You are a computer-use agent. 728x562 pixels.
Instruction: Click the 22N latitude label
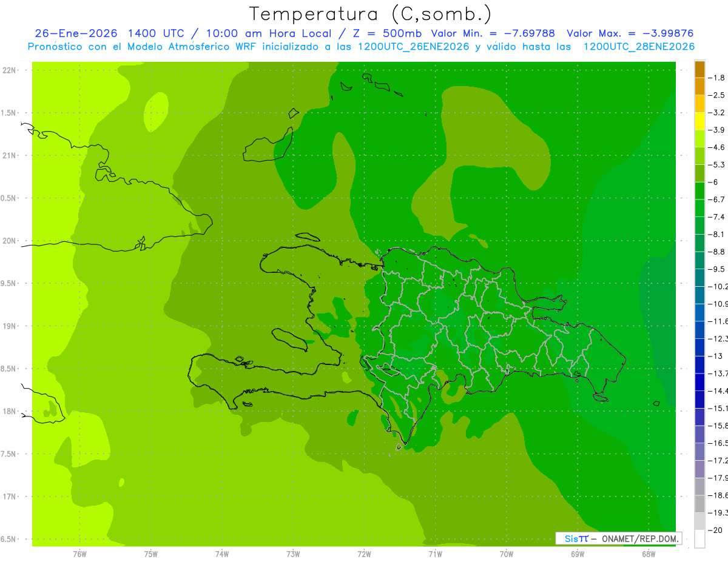(10, 70)
